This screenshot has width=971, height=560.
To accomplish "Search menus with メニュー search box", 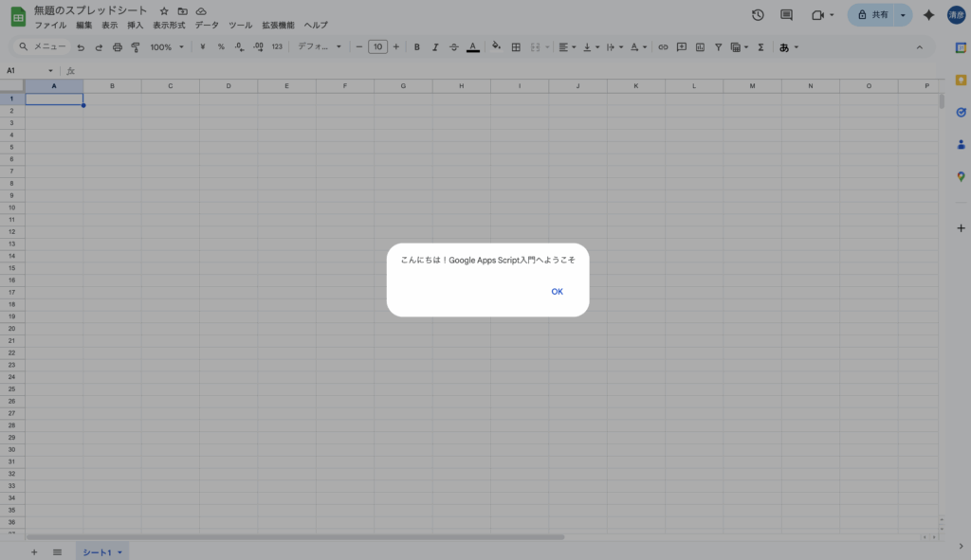I will pos(42,46).
